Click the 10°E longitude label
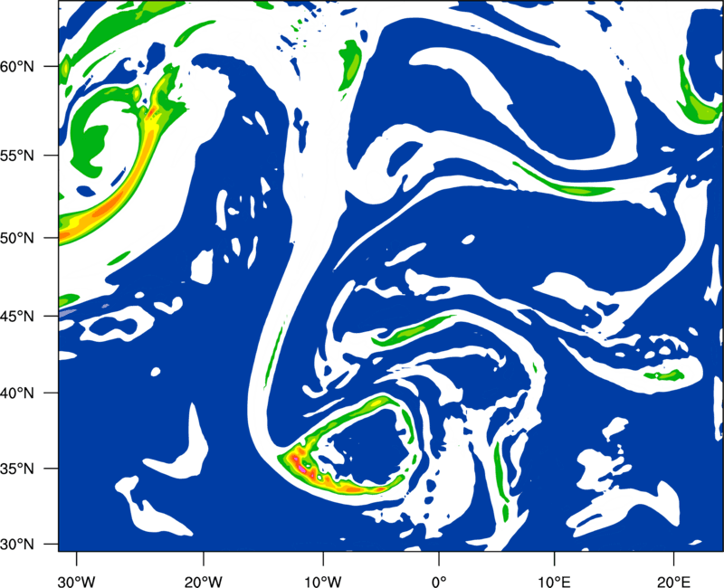This screenshot has height=588, width=724. tap(554, 582)
